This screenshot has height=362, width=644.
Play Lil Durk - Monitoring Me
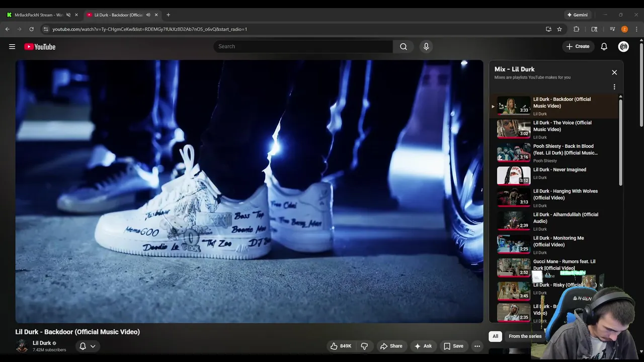pyautogui.click(x=554, y=244)
